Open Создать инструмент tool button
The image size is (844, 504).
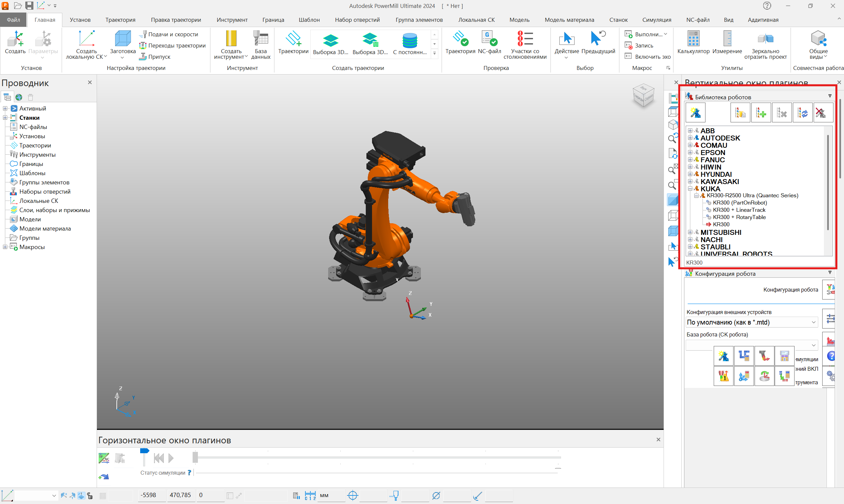pos(231,44)
